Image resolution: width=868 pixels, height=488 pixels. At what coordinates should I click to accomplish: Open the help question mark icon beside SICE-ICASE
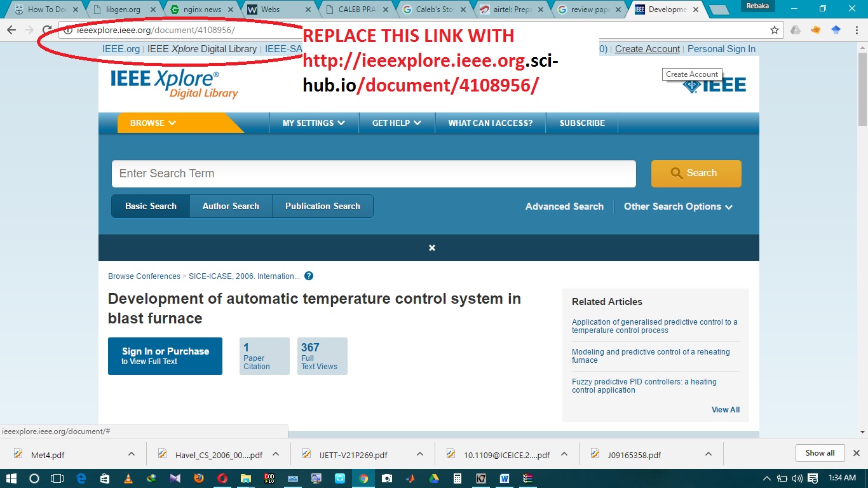[x=309, y=276]
